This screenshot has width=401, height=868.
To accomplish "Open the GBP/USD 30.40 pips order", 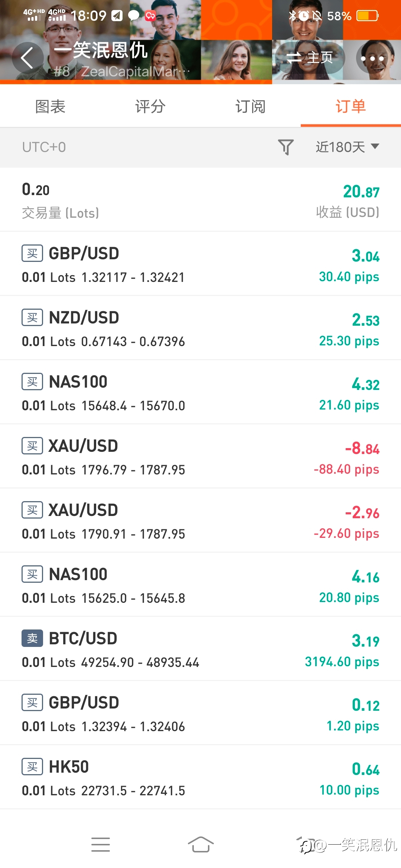I will click(200, 264).
